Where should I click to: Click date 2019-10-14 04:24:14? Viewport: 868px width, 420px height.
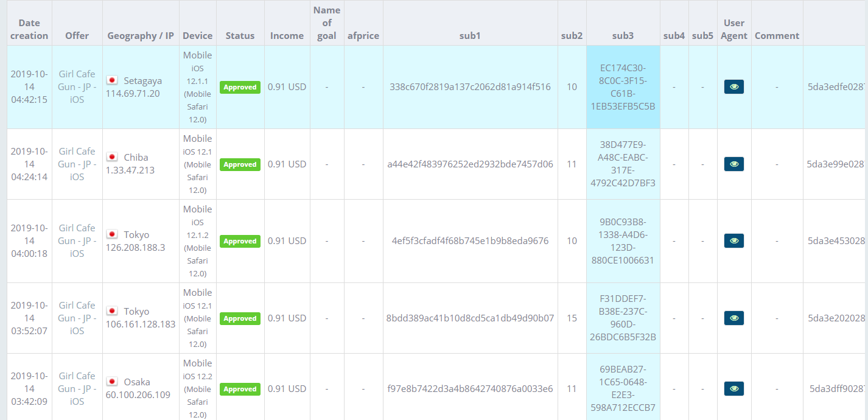[29, 164]
